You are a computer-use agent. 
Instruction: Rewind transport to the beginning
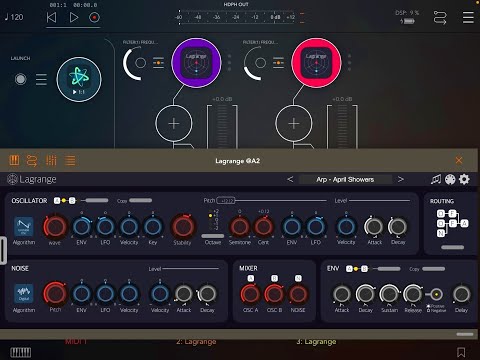point(51,17)
